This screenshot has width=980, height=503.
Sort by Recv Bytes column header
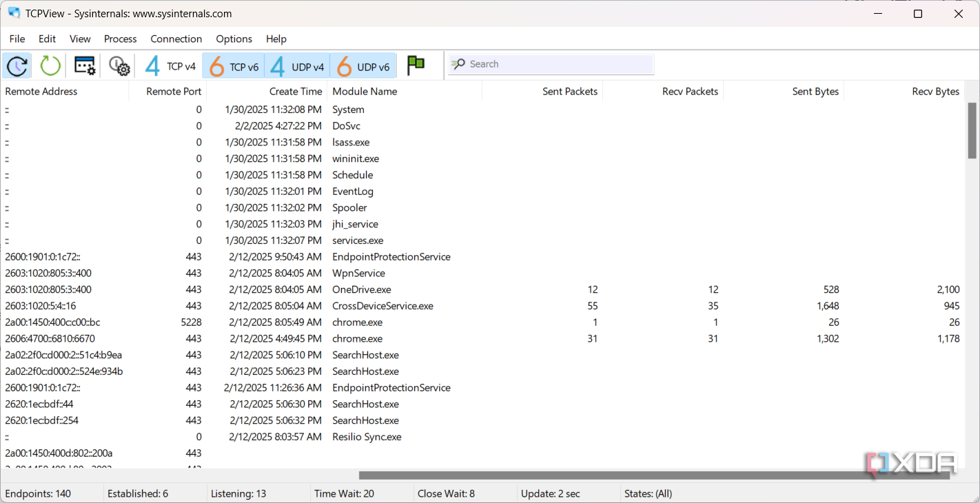point(904,91)
